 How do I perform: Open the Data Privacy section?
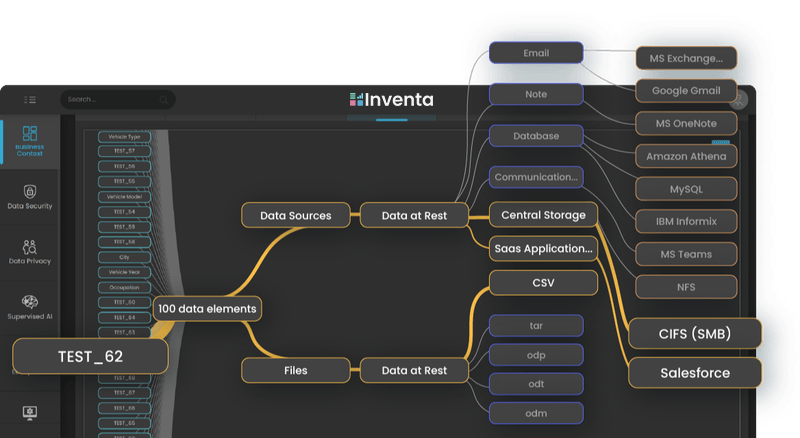(30, 252)
